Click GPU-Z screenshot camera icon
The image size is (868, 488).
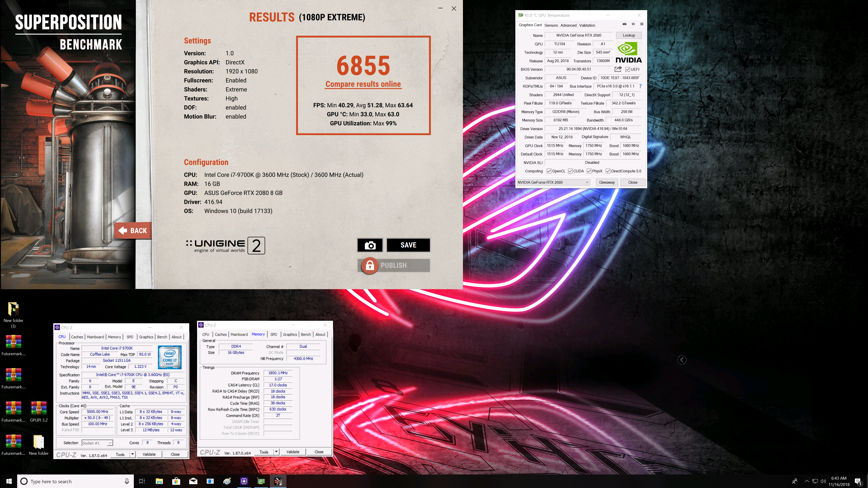tap(624, 24)
